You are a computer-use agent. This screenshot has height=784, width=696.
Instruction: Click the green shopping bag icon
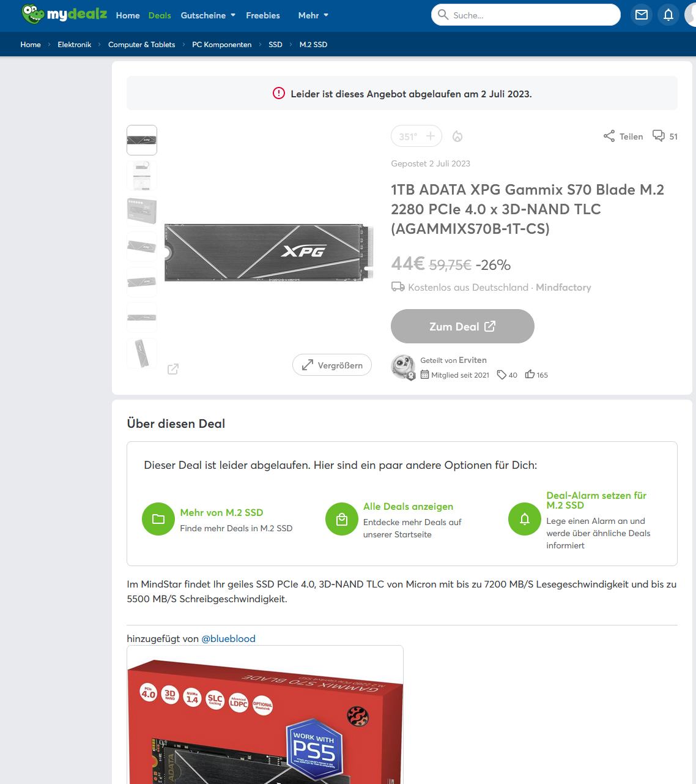342,519
